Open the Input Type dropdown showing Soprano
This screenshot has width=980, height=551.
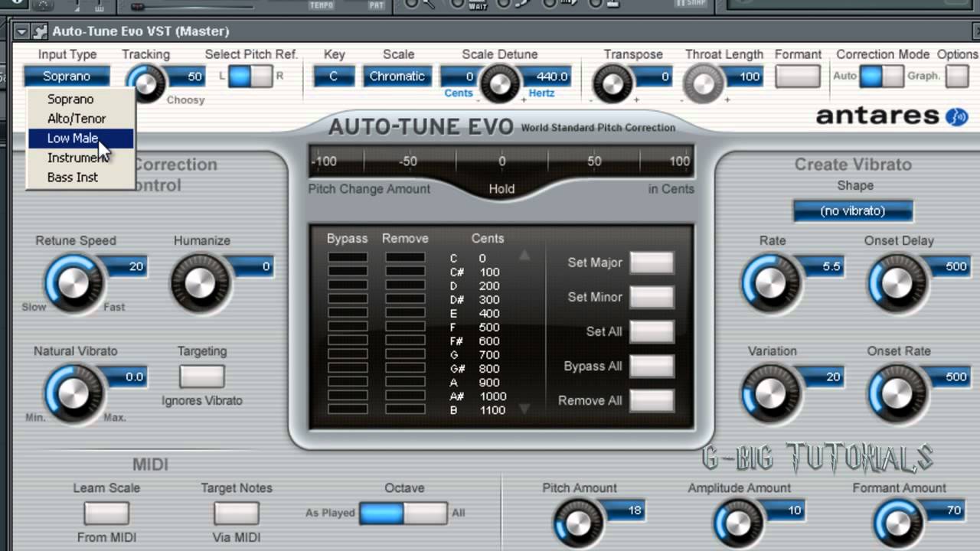[67, 76]
